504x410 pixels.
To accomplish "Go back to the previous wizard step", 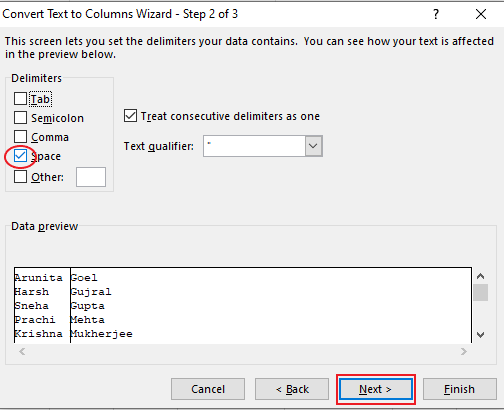I will [292, 389].
